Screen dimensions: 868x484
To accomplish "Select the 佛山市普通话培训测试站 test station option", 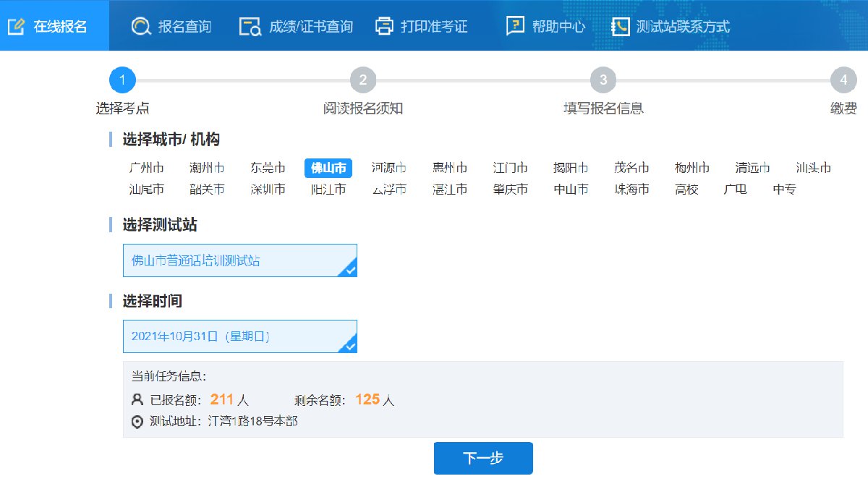I will 239,260.
